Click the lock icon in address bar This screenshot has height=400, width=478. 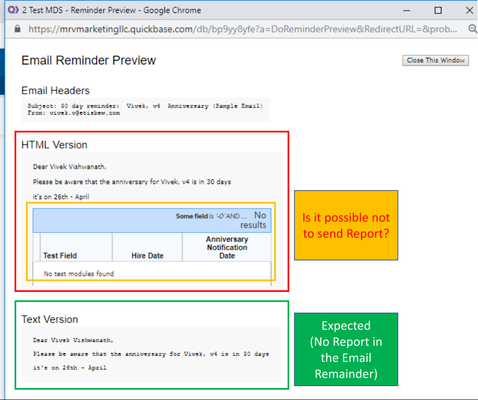click(18, 29)
